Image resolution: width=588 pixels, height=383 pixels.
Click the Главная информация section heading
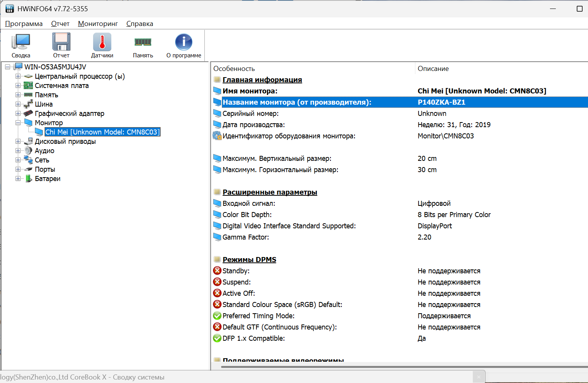tap(262, 80)
